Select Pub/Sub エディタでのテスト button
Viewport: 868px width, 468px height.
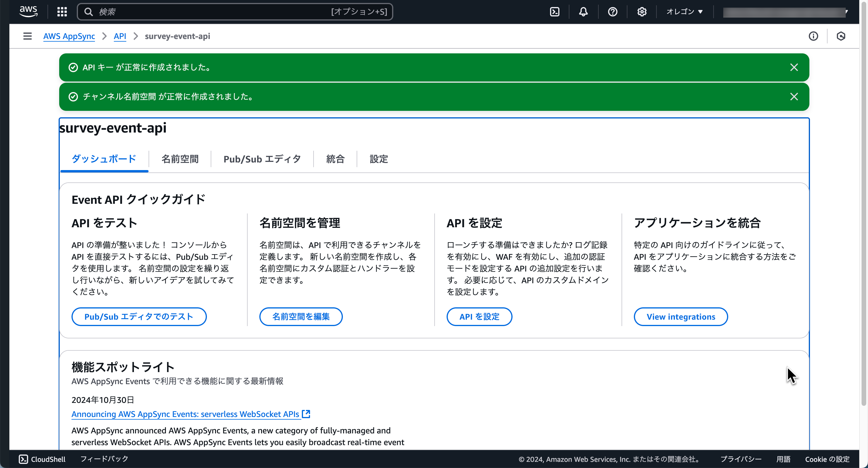point(139,316)
